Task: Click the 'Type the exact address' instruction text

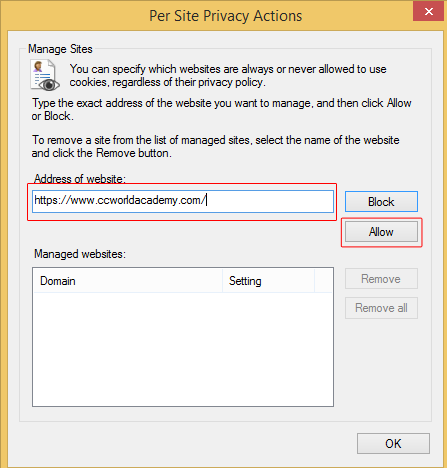Action: point(221,110)
